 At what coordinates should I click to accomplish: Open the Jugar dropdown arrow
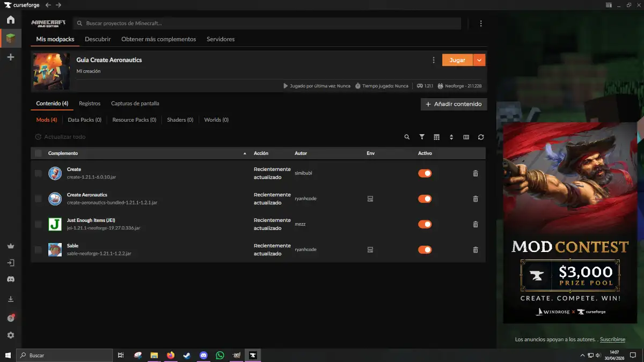[x=480, y=60]
